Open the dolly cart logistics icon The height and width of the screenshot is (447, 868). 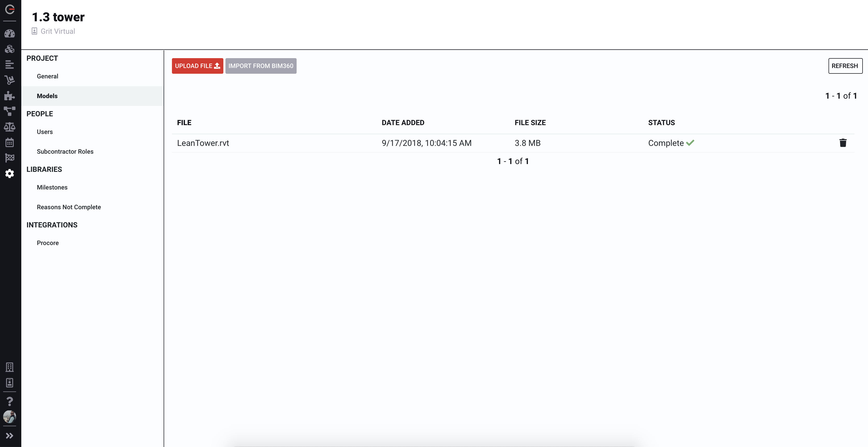[9, 80]
